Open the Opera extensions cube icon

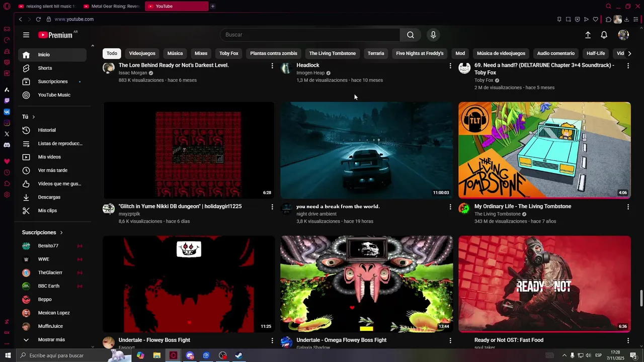coord(608,19)
